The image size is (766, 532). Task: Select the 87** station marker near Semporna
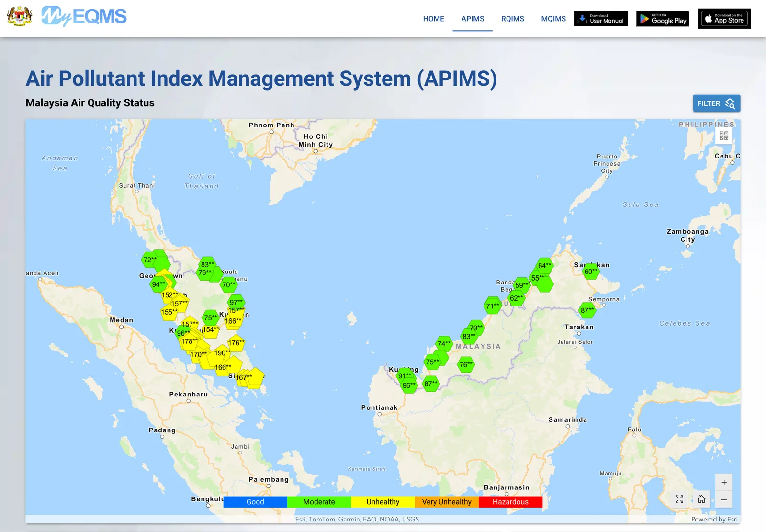pyautogui.click(x=587, y=310)
